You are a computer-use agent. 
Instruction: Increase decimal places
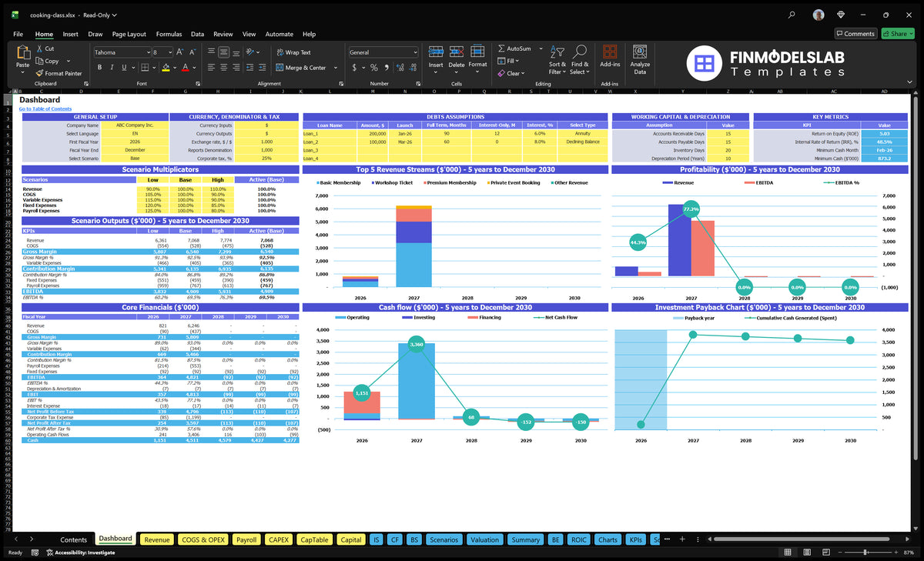click(400, 67)
